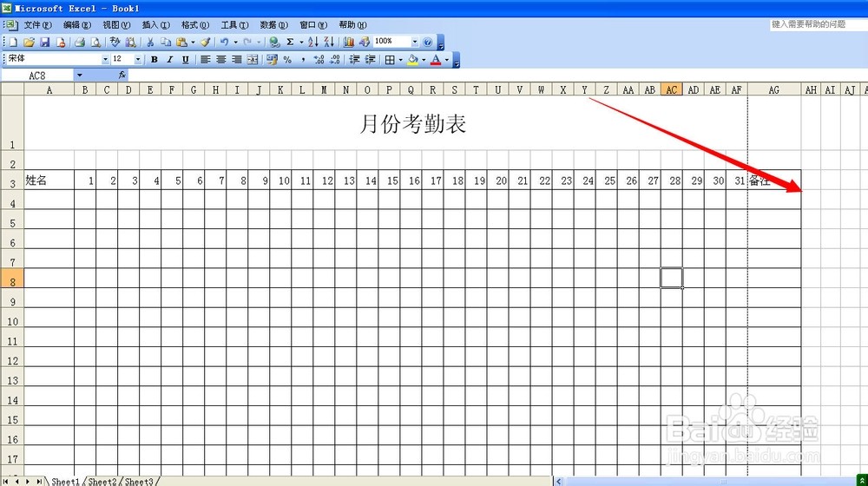Open the Research binoculars icon

[x=131, y=42]
